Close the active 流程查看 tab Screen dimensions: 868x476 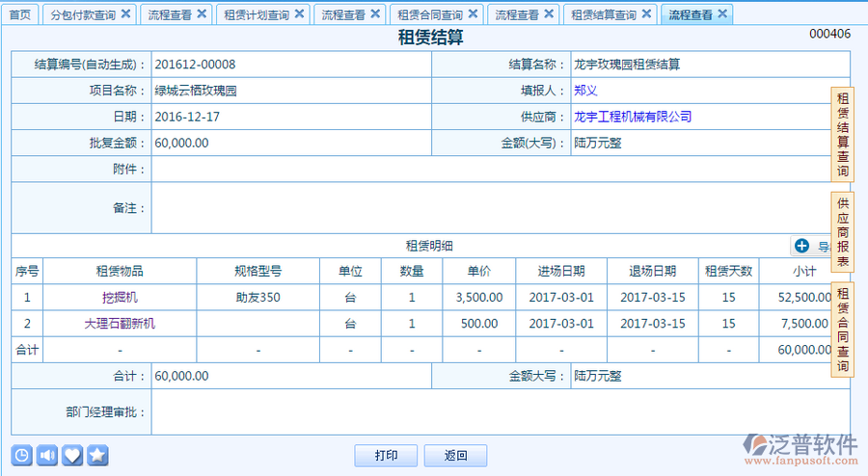click(x=722, y=13)
